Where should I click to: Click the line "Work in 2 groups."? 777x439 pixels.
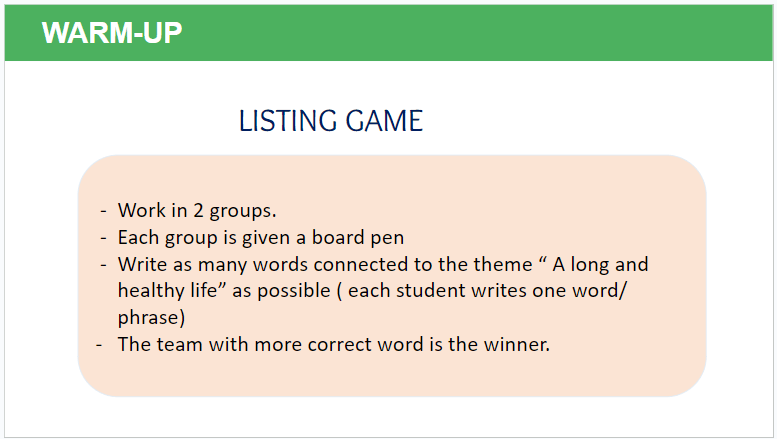pos(197,211)
